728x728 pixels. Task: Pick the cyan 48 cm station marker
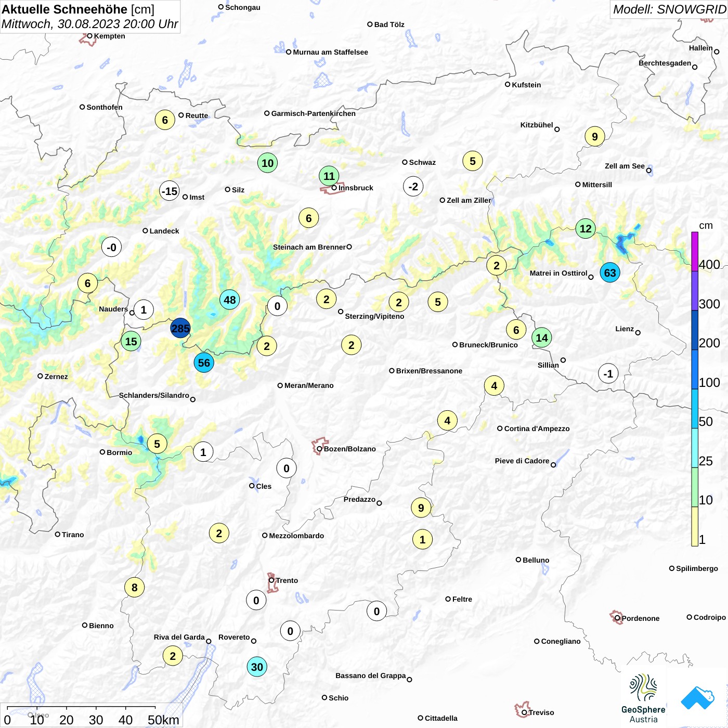230,300
